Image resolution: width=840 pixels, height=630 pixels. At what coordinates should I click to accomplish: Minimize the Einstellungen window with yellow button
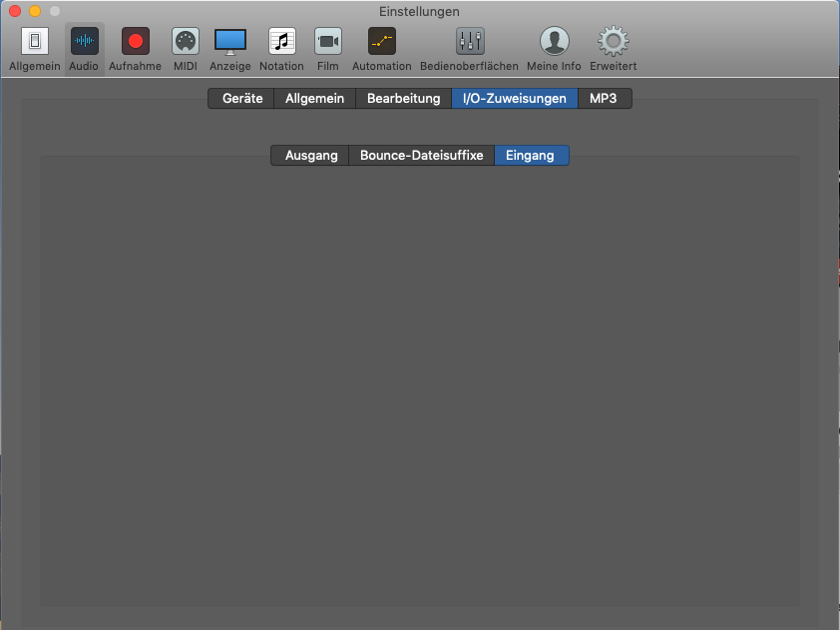(35, 11)
